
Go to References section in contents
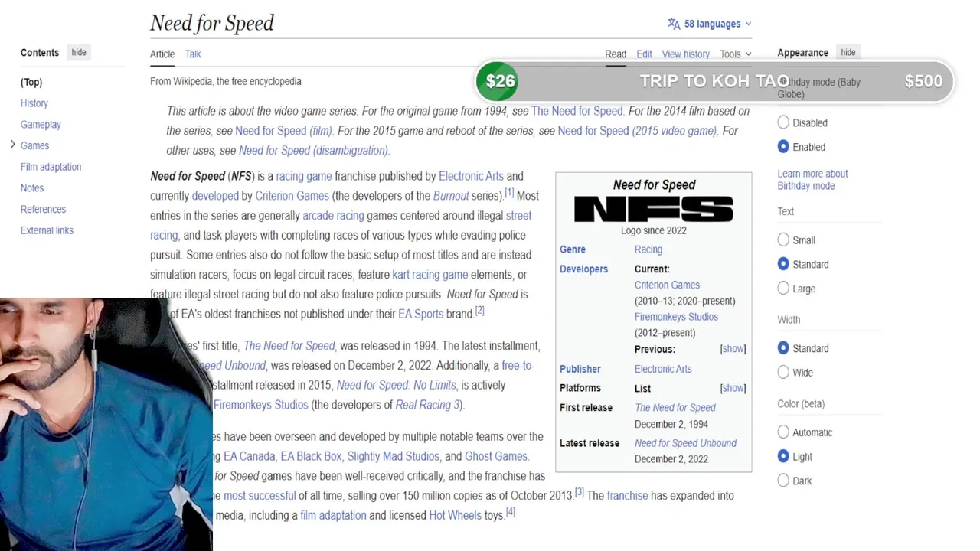pos(43,209)
